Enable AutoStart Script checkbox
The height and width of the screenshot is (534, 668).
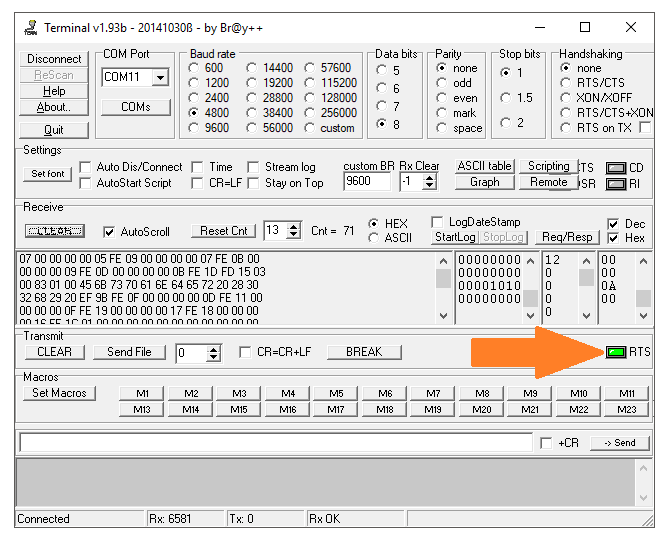point(85,183)
